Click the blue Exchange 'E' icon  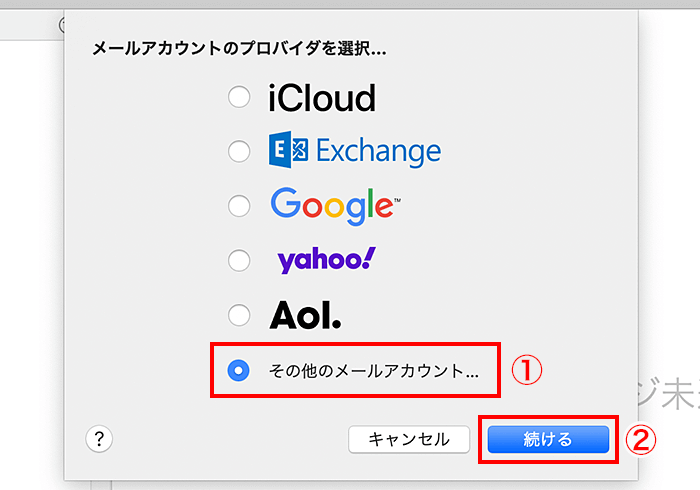point(287,151)
